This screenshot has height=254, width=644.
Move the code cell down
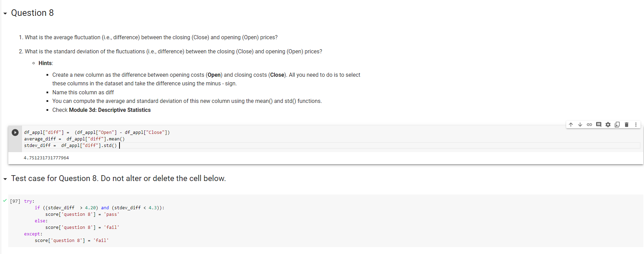[x=580, y=124]
